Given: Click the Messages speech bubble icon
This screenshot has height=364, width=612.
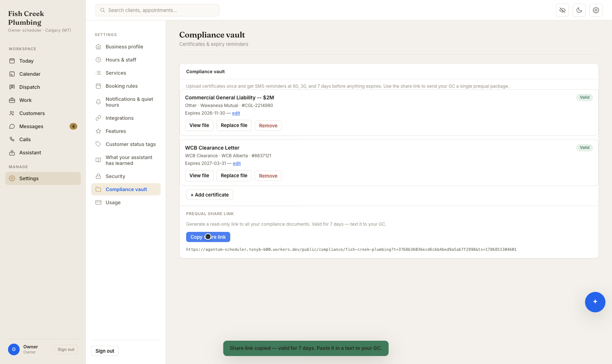Looking at the screenshot, I should point(12,126).
